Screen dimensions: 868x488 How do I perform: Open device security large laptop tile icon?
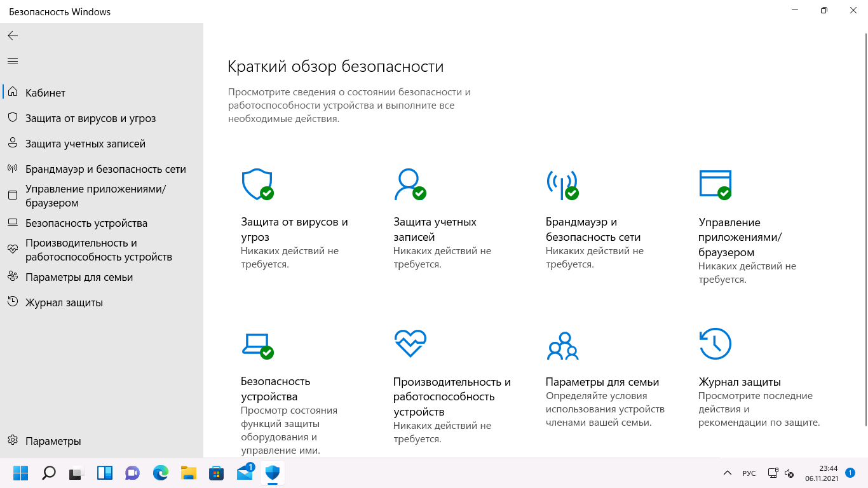[x=257, y=345]
